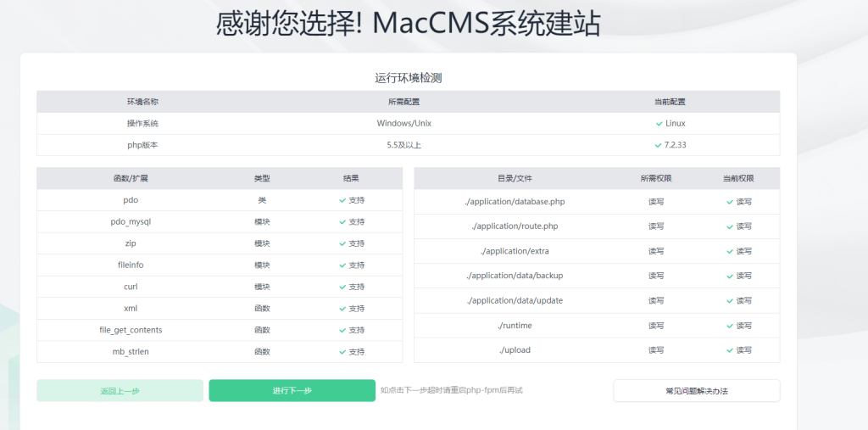The height and width of the screenshot is (430, 868).
Task: Open 常见问题解决办法 help button
Action: pos(697,391)
